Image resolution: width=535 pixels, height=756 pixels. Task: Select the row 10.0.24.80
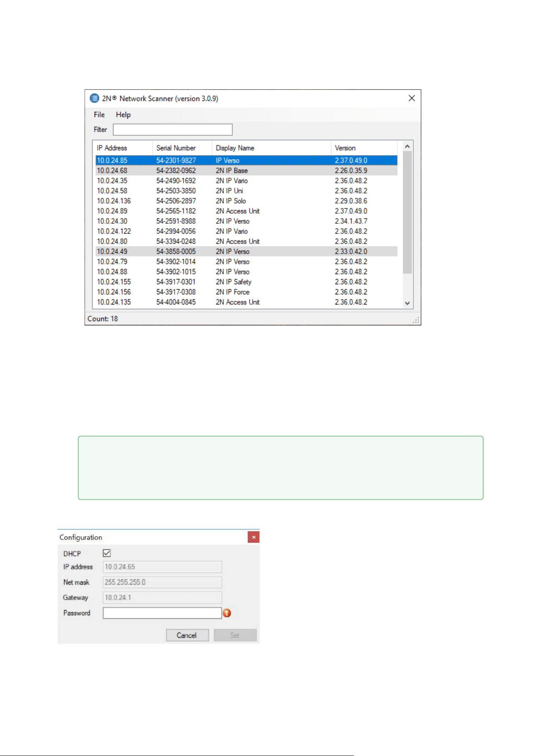pyautogui.click(x=246, y=241)
